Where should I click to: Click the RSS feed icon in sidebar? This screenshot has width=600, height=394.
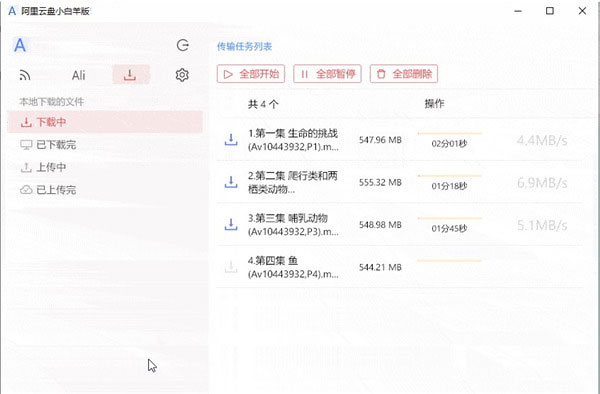[25, 75]
